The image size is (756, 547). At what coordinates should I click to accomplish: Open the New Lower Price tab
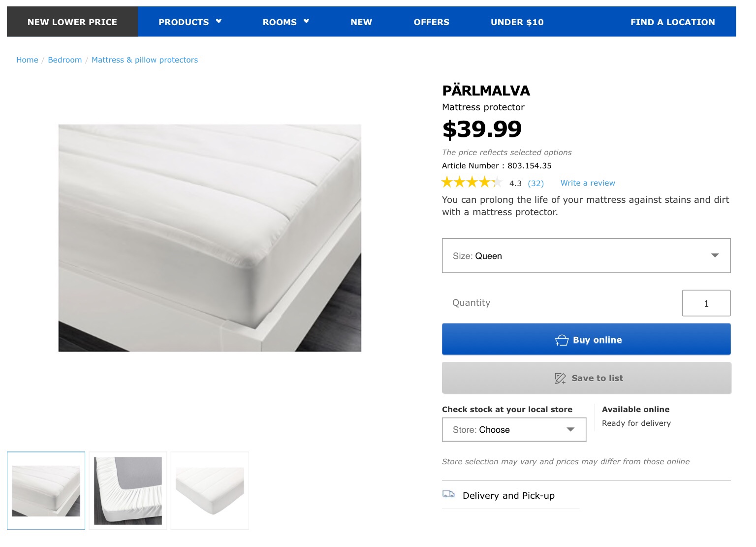click(x=72, y=22)
